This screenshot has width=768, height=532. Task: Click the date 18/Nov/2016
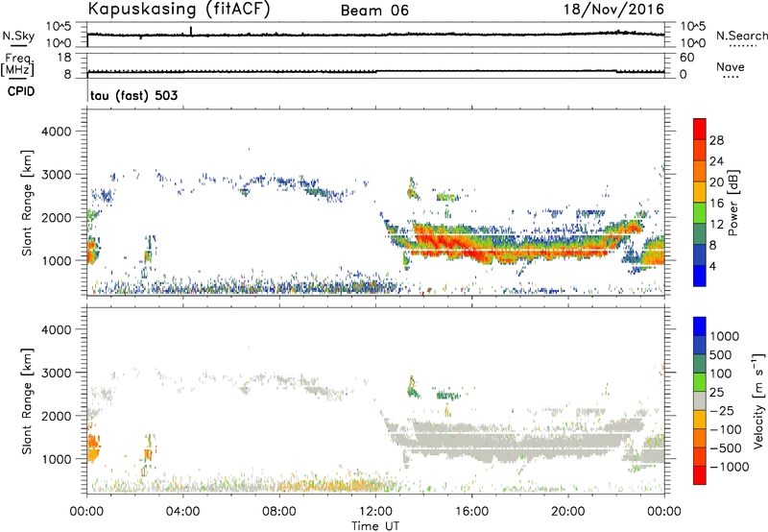pos(613,9)
